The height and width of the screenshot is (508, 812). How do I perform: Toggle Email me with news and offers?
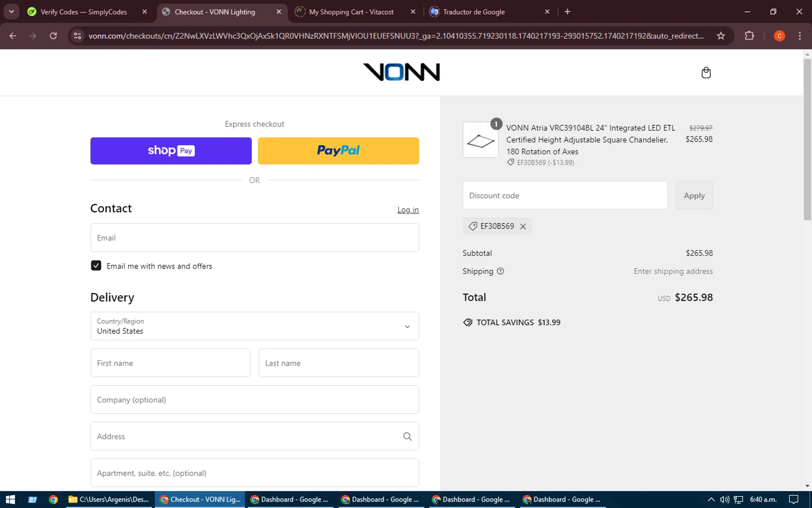pyautogui.click(x=96, y=265)
